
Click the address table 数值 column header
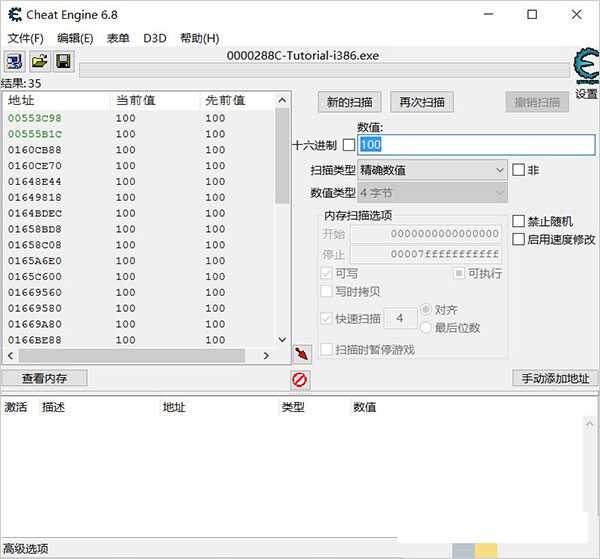pos(364,407)
